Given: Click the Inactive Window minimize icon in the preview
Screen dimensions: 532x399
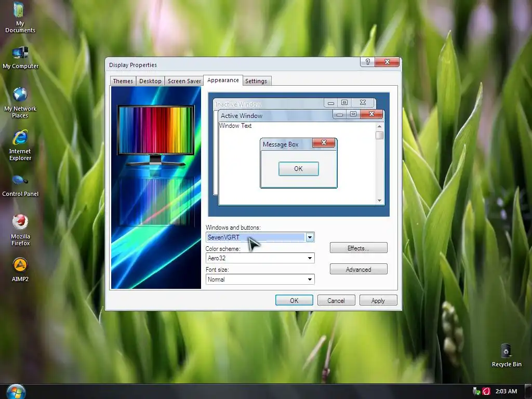Looking at the screenshot, I should point(331,102).
